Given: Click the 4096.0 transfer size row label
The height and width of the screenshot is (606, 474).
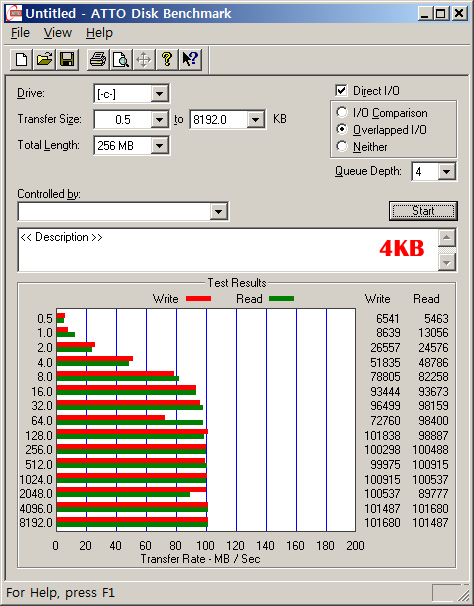Looking at the screenshot, I should coord(36,509).
